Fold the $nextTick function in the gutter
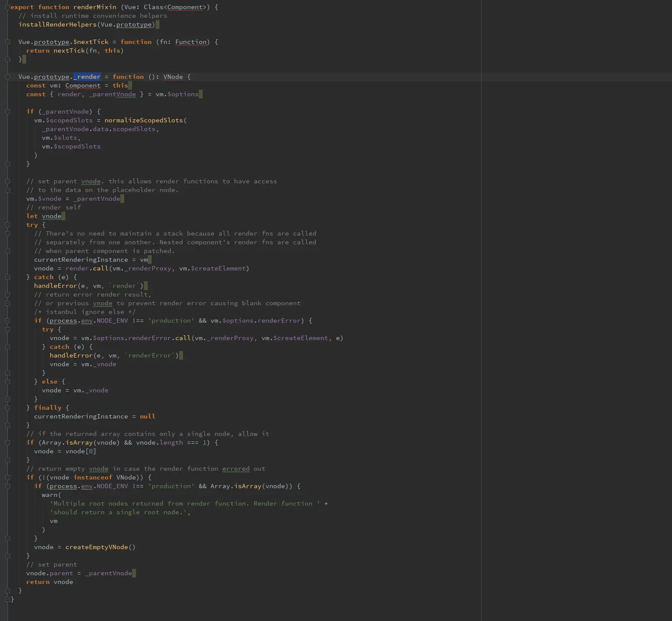Viewport: 672px width, 621px height. tap(7, 42)
